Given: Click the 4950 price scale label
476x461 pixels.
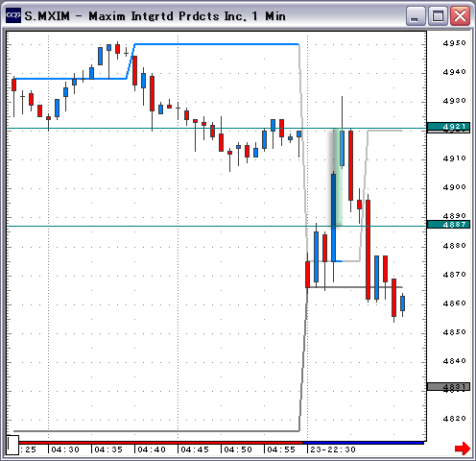Looking at the screenshot, I should 454,43.
